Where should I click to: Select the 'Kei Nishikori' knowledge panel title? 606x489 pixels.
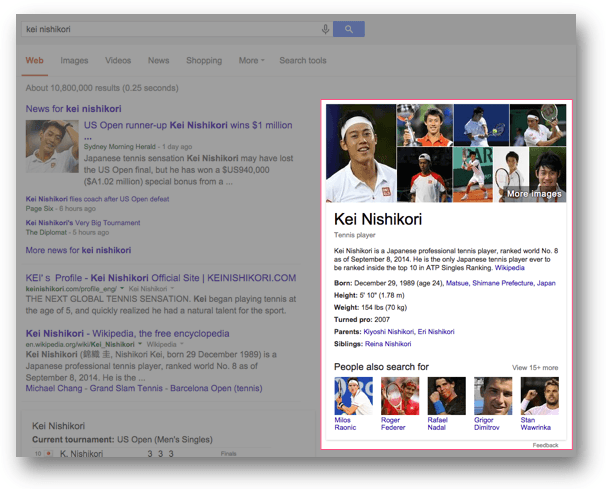pos(378,219)
